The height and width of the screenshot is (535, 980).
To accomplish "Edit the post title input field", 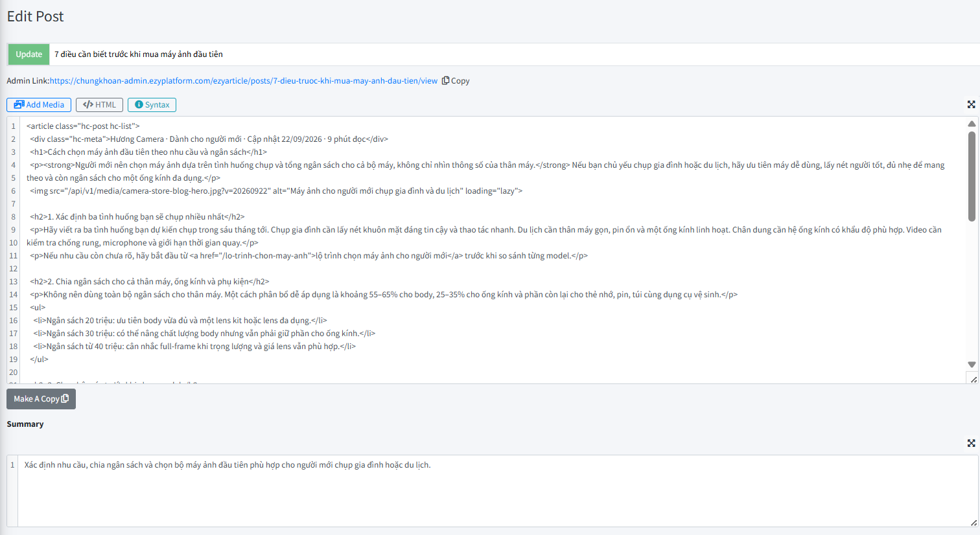I will tap(515, 54).
